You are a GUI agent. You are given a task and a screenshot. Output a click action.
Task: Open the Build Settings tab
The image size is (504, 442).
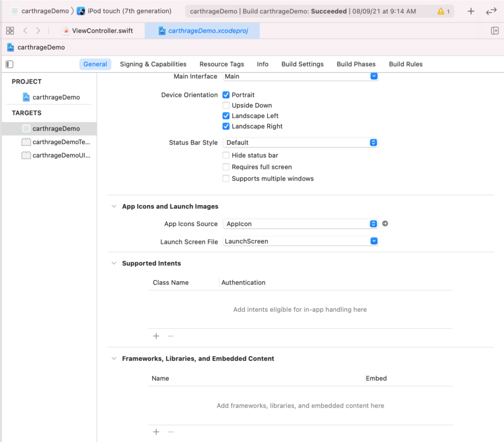point(302,64)
